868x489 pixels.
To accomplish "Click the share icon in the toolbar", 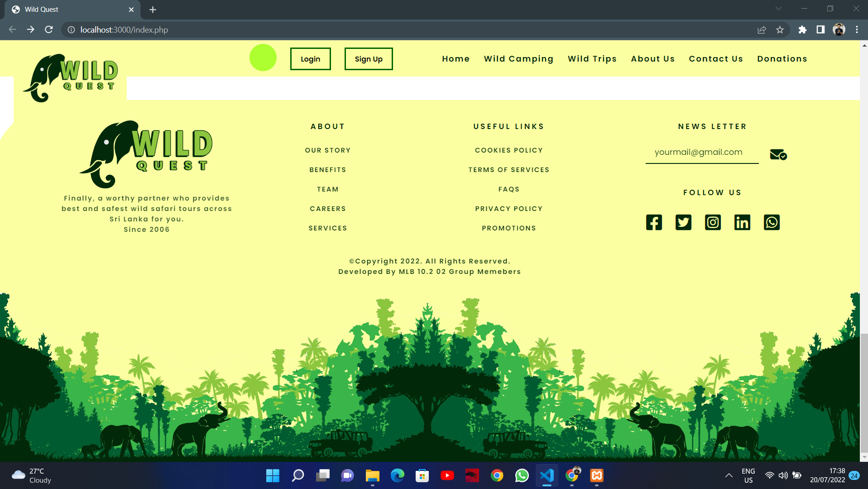I will coord(762,29).
